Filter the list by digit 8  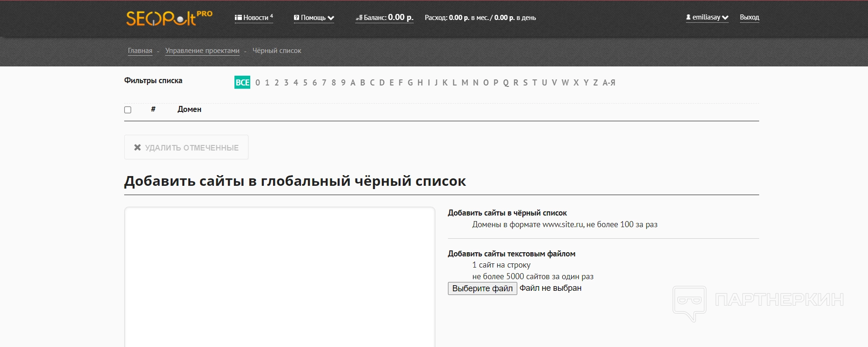coord(334,83)
